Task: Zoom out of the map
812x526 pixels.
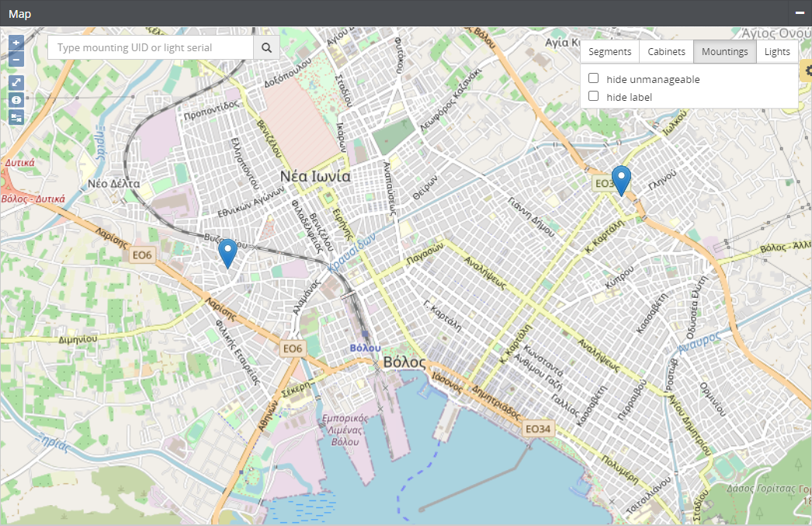Action: [x=16, y=59]
